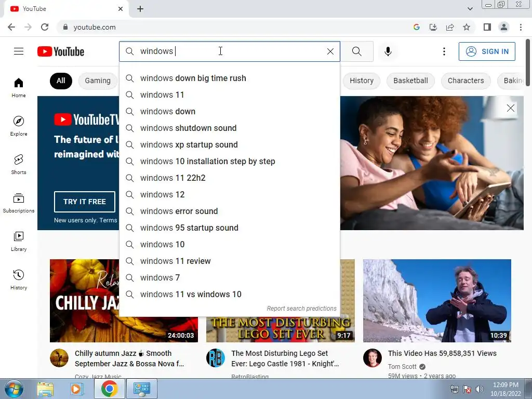
Task: Go back with the browser back arrow
Action: click(11, 27)
